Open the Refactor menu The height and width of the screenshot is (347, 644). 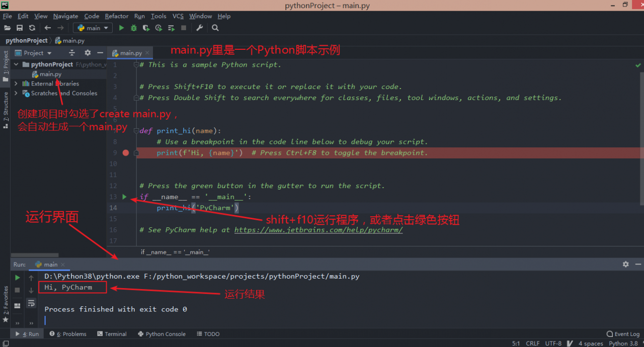(117, 16)
